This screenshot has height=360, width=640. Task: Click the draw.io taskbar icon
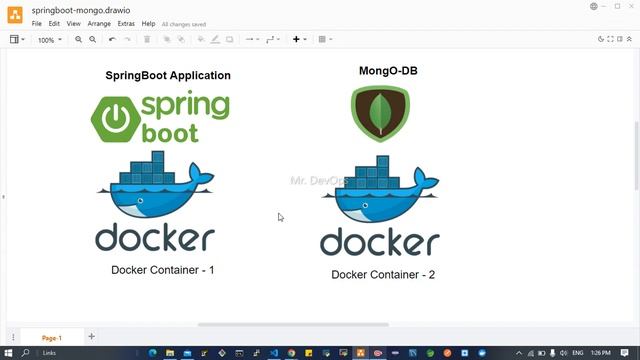point(360,353)
